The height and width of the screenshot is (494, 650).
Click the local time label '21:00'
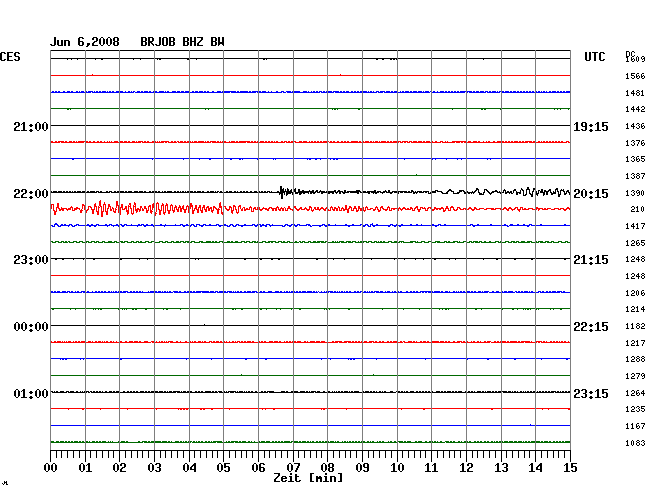pos(31,126)
